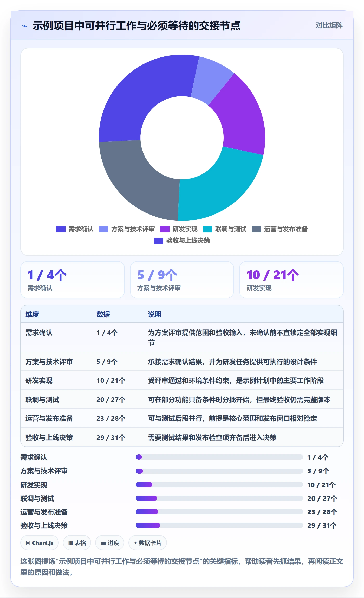
Task: Click the lightning icon beside the title
Action: tap(25, 26)
